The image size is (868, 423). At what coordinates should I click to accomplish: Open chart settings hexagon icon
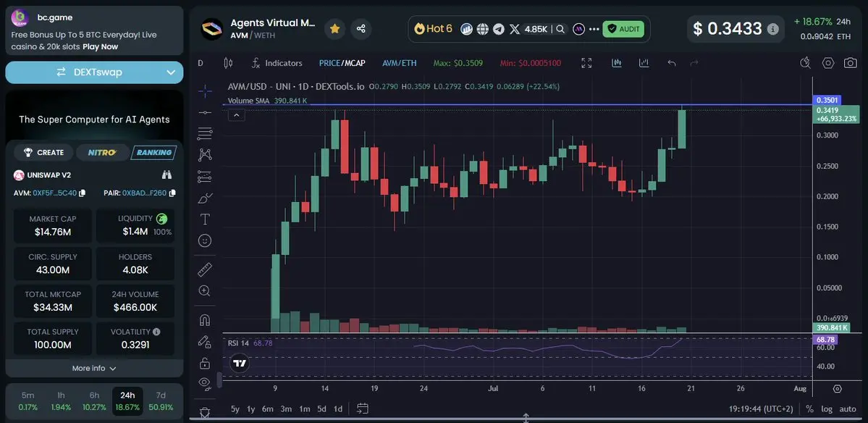click(828, 63)
